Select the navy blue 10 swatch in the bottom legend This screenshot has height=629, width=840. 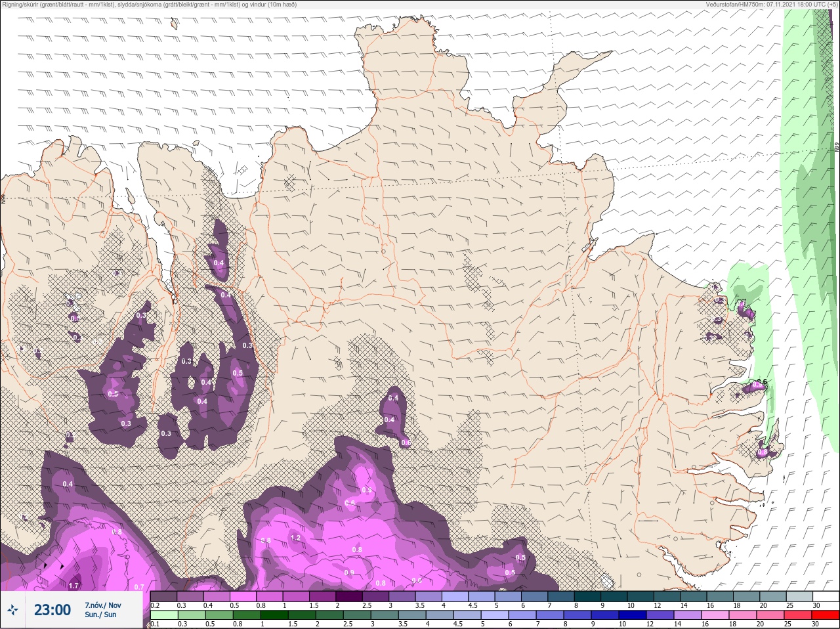point(633,615)
